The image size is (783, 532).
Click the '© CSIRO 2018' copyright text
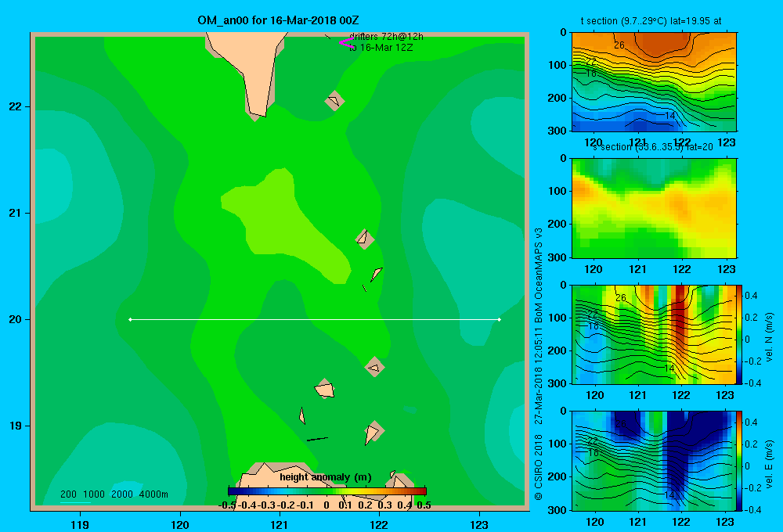[x=539, y=466]
